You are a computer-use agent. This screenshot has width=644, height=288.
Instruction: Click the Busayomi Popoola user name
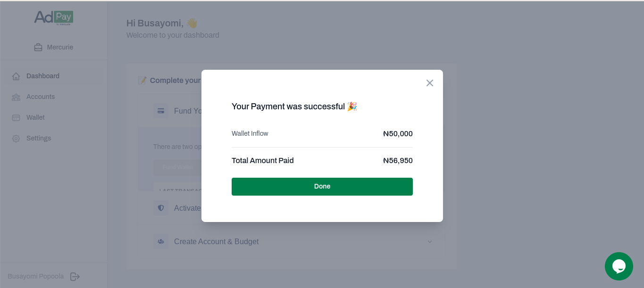(x=35, y=277)
